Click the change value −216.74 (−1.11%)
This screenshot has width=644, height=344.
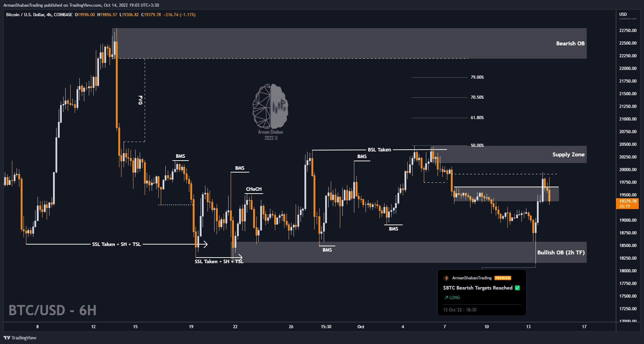point(179,15)
